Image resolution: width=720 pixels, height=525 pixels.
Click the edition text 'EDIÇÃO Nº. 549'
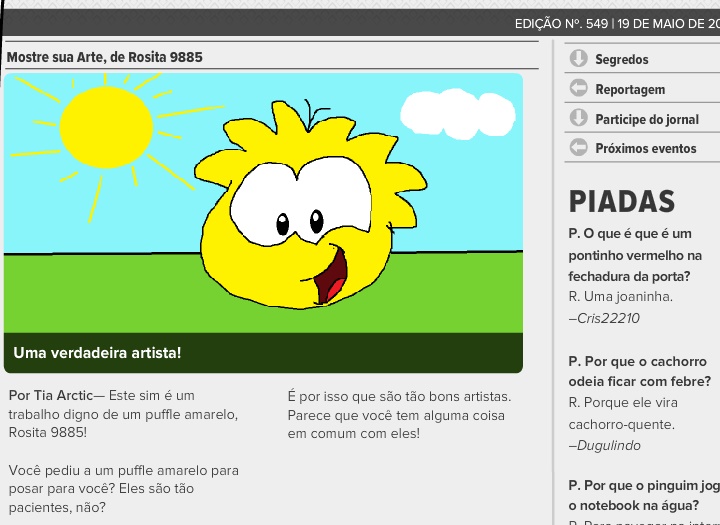click(x=561, y=23)
